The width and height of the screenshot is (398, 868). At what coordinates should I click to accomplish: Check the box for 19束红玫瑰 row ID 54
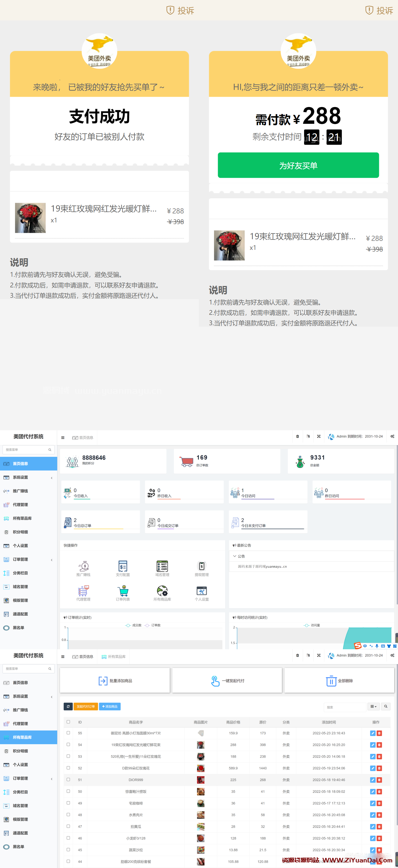(68, 744)
